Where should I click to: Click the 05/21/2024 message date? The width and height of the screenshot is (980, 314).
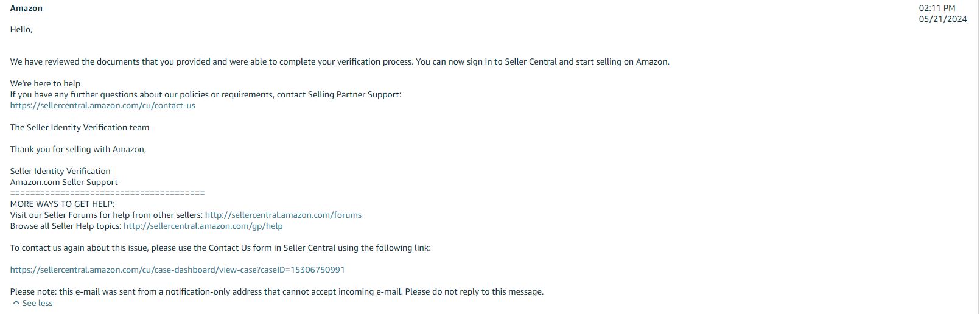(943, 19)
